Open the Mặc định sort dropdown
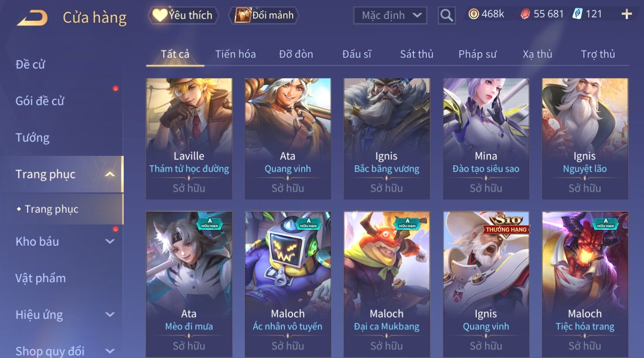This screenshot has width=644, height=358. click(x=390, y=16)
